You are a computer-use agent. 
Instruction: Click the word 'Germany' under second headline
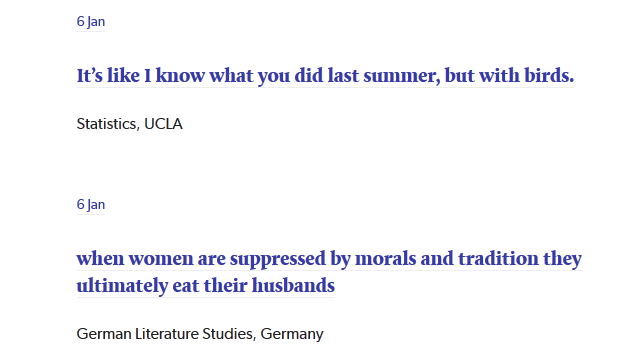(x=292, y=334)
